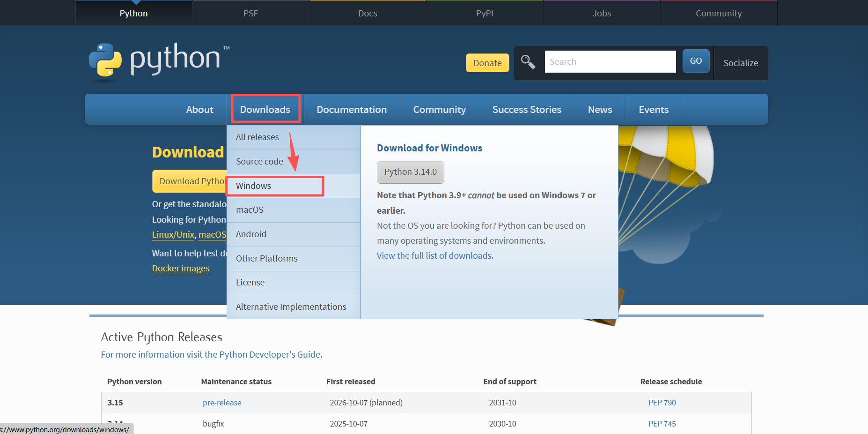The image size is (868, 434).
Task: Click the magnifying glass search icon
Action: [x=528, y=62]
